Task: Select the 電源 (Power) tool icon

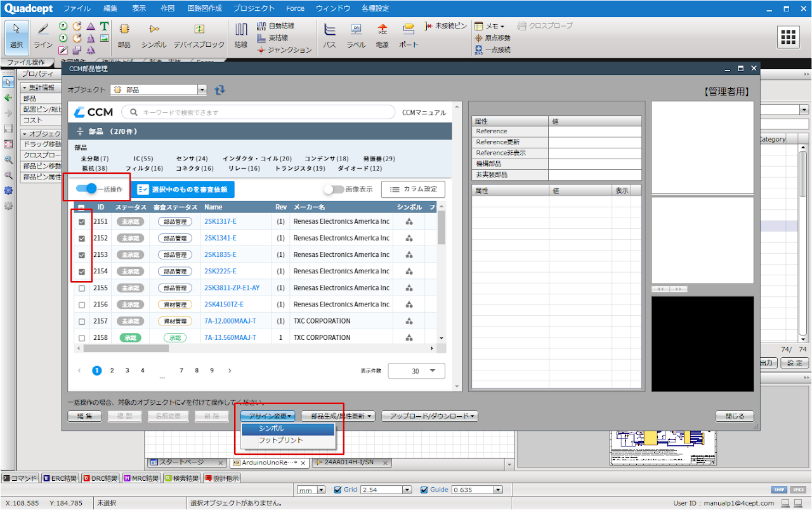Action: tap(382, 34)
